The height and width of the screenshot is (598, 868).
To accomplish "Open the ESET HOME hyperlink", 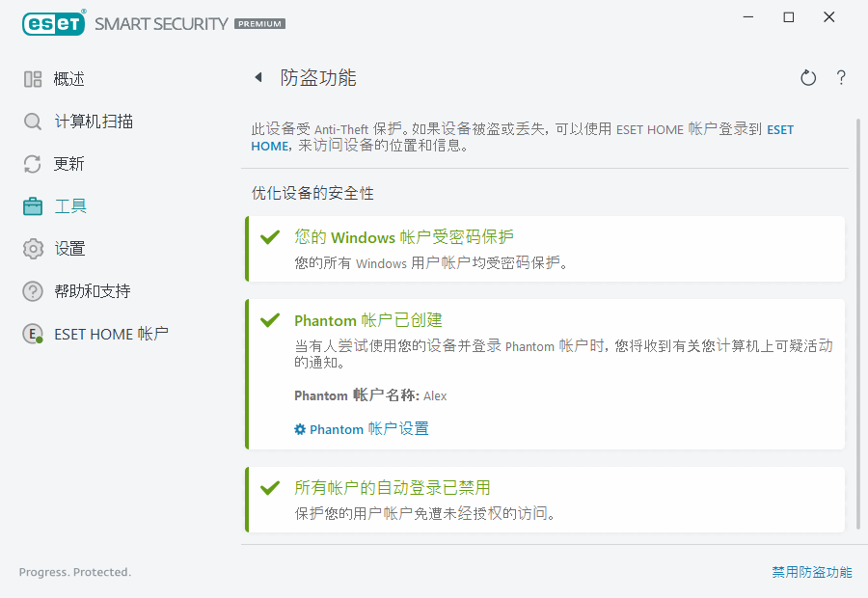I will 779,129.
